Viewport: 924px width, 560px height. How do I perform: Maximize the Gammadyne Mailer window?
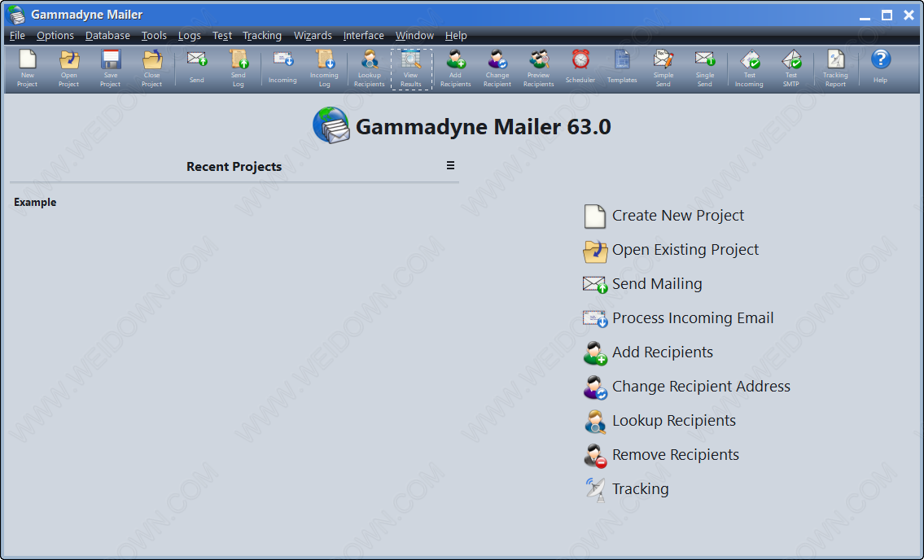887,15
